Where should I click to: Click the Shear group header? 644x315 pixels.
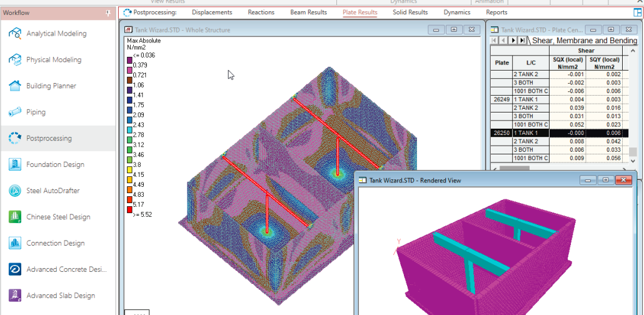coord(586,50)
